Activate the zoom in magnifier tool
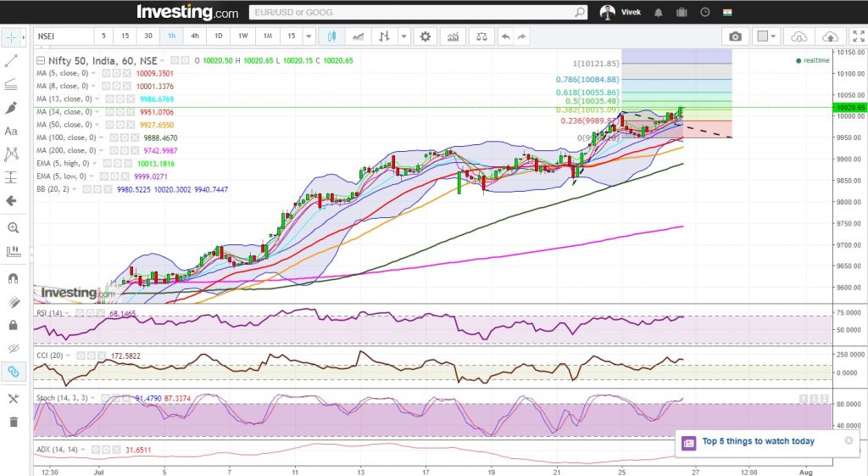868x476 pixels. [13, 227]
